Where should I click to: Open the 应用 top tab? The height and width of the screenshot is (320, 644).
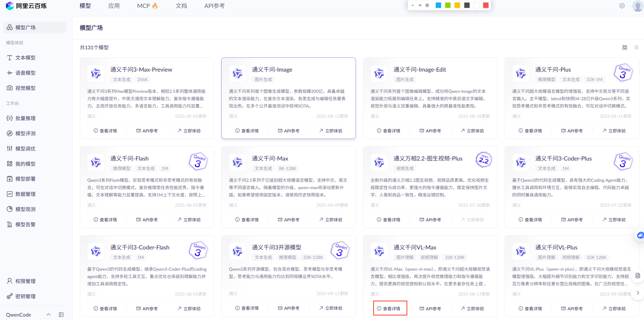click(x=114, y=6)
